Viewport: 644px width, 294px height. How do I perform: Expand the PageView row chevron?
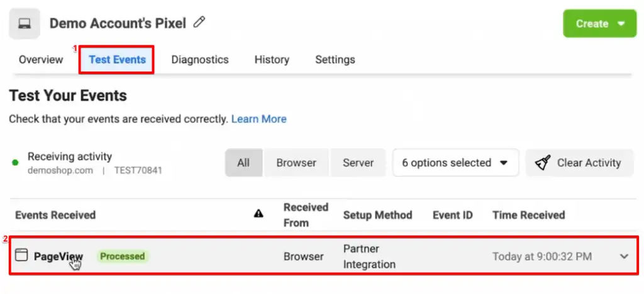624,257
